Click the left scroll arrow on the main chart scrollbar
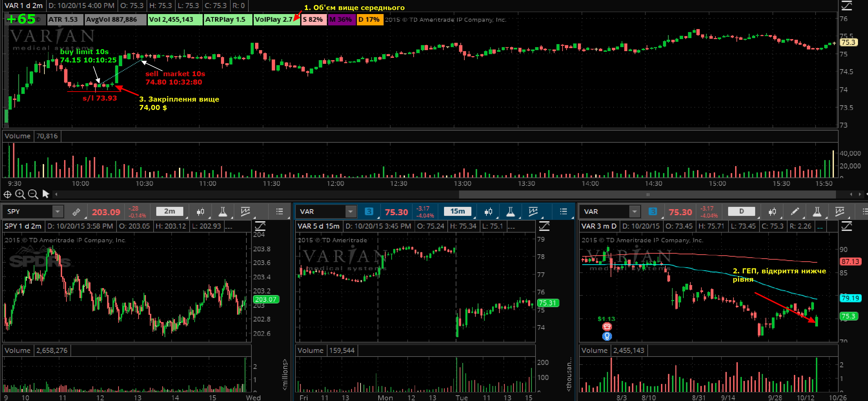This screenshot has width=868, height=401. pos(56,194)
